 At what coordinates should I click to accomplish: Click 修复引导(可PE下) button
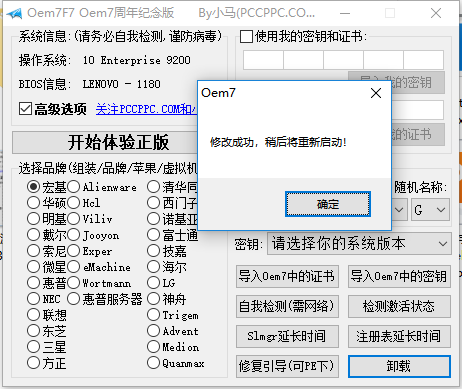coord(287,366)
